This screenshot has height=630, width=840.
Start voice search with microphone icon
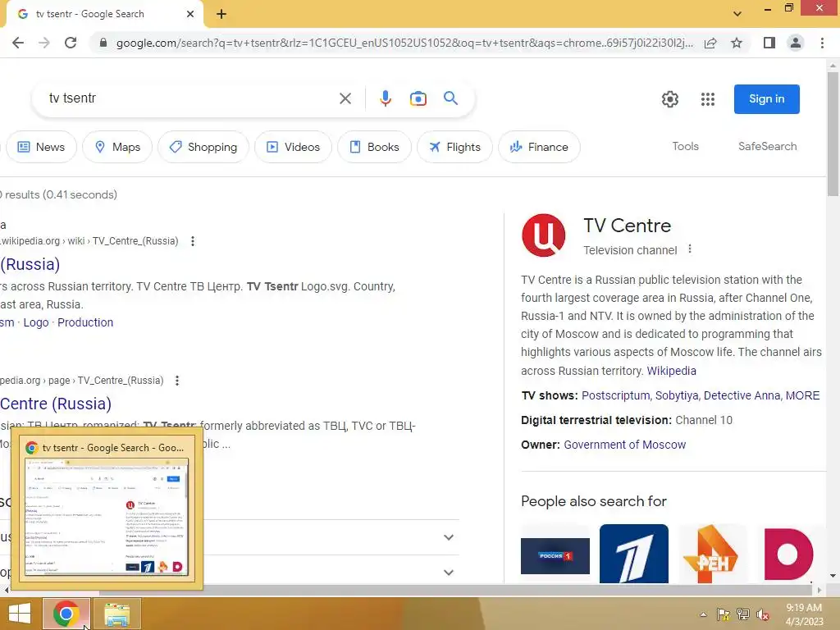386,98
